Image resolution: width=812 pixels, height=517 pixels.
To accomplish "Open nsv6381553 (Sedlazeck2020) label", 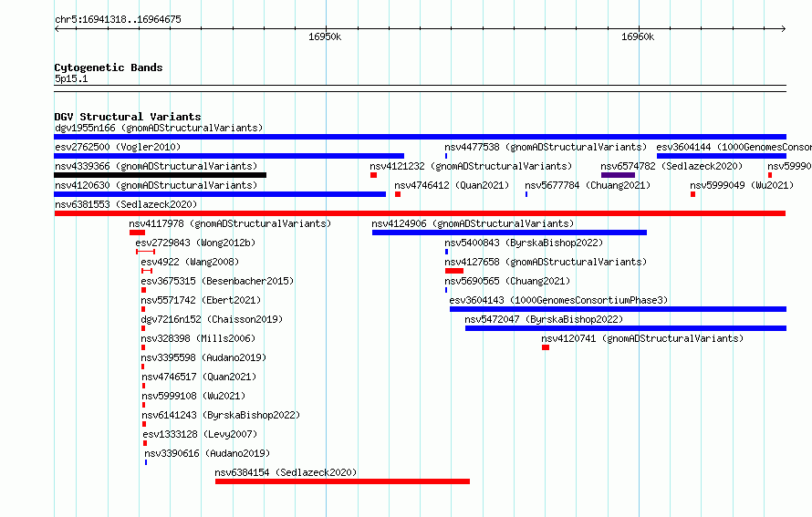I will click(126, 204).
